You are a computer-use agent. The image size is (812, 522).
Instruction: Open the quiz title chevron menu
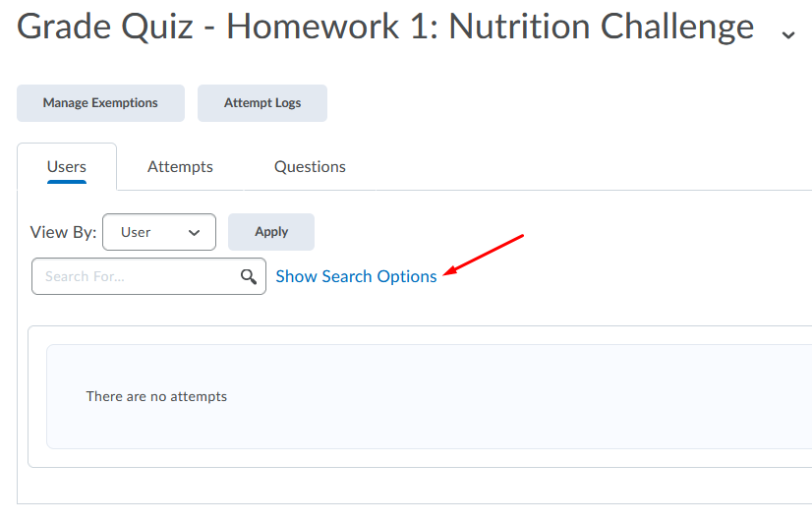787,34
